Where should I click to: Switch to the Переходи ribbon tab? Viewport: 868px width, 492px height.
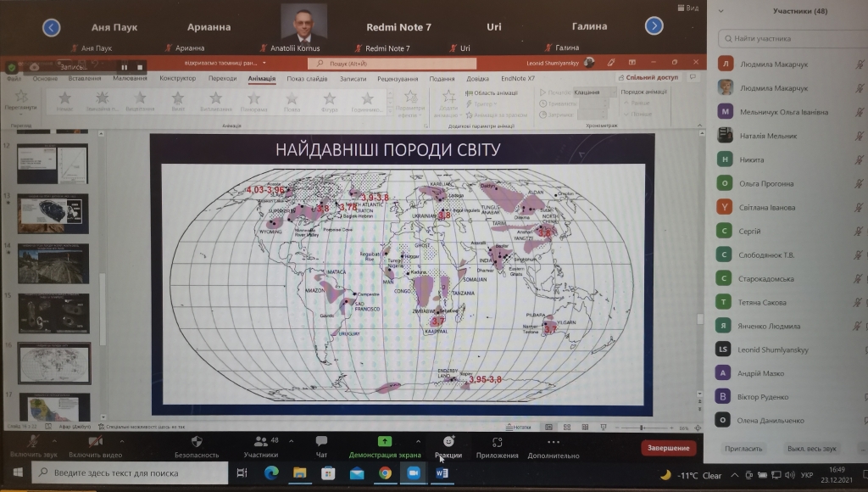[222, 79]
